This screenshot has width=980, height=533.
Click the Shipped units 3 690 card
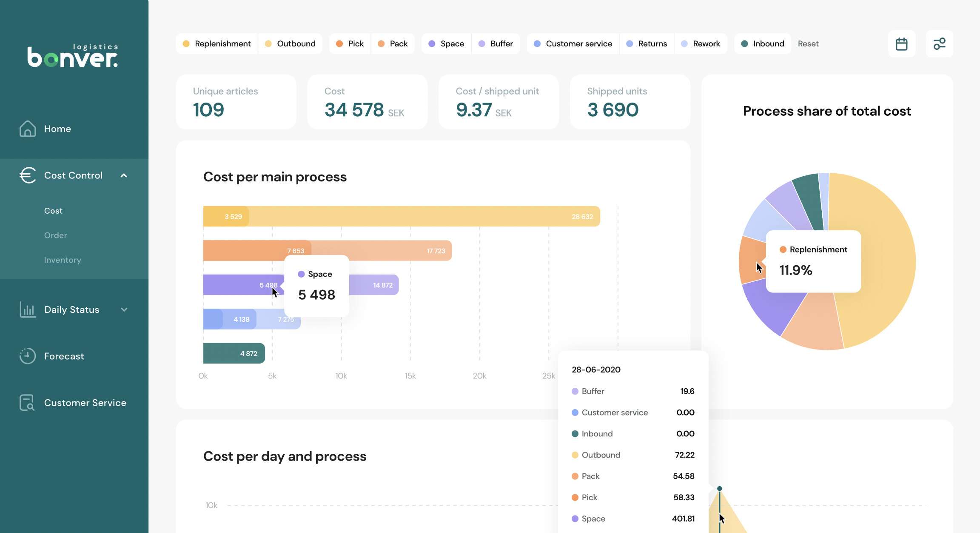tap(630, 102)
